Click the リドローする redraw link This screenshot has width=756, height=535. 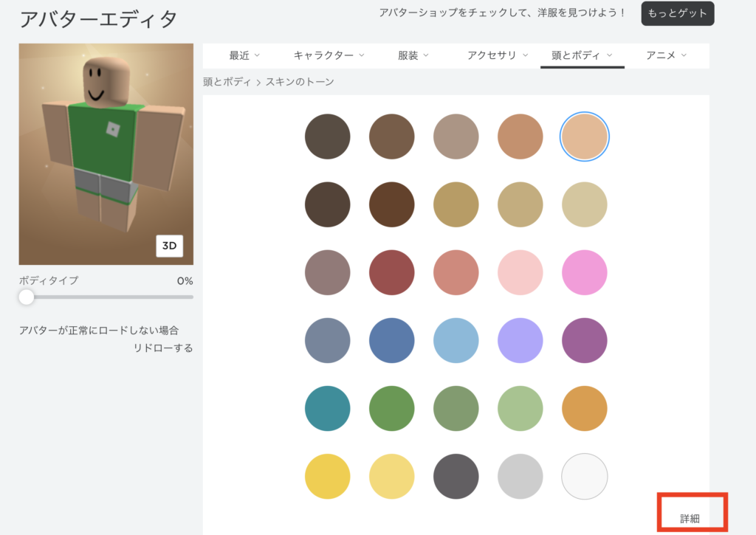(x=163, y=348)
